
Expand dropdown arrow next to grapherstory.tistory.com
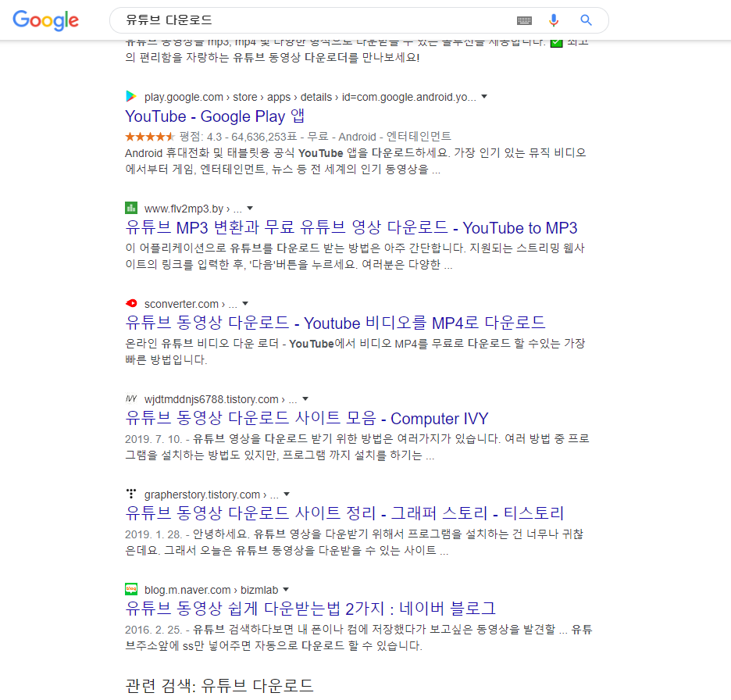point(287,494)
